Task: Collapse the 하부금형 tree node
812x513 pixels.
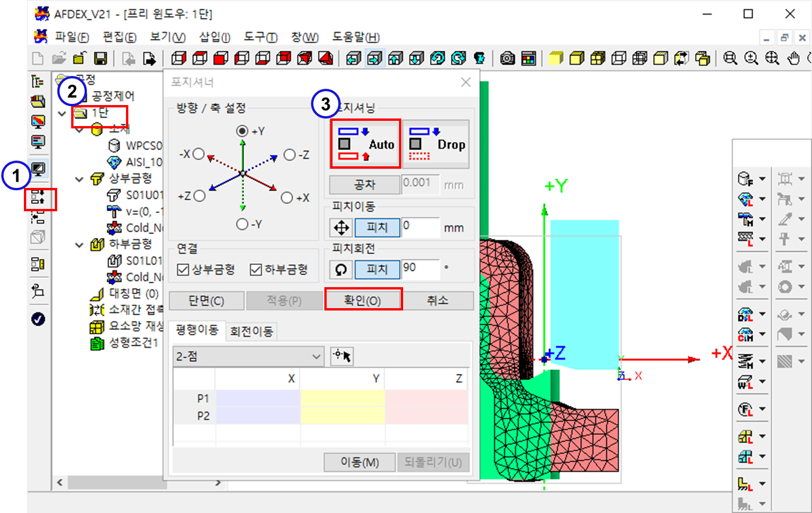Action: [x=80, y=245]
